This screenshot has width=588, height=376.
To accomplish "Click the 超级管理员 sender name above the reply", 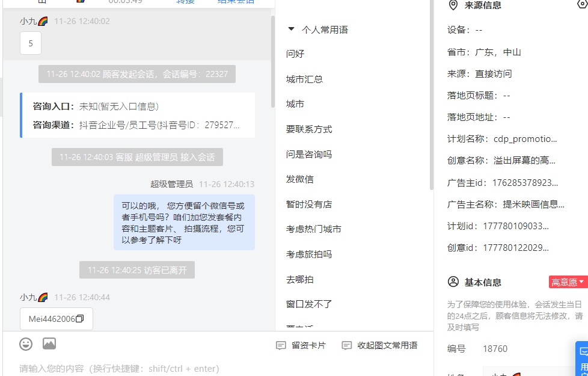I will [172, 184].
